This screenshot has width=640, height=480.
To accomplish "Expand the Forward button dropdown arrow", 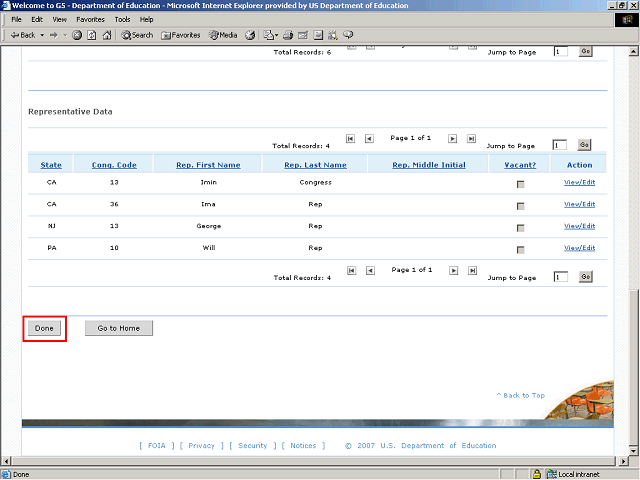I will pos(65,35).
